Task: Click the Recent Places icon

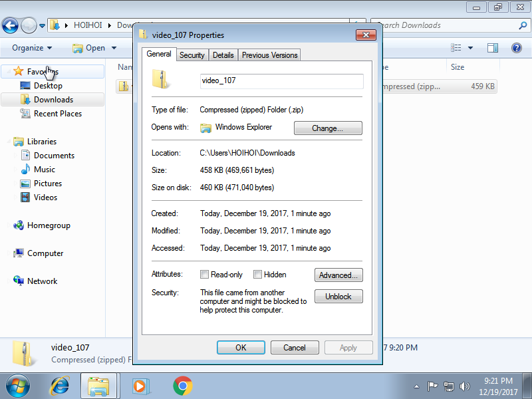Action: (x=25, y=113)
